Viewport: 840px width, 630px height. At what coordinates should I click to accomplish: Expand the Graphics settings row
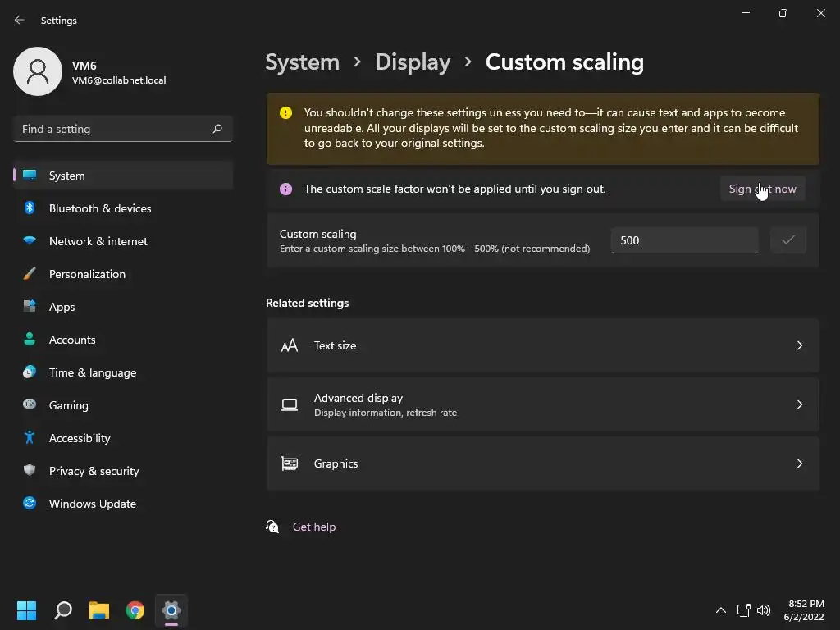pos(542,463)
